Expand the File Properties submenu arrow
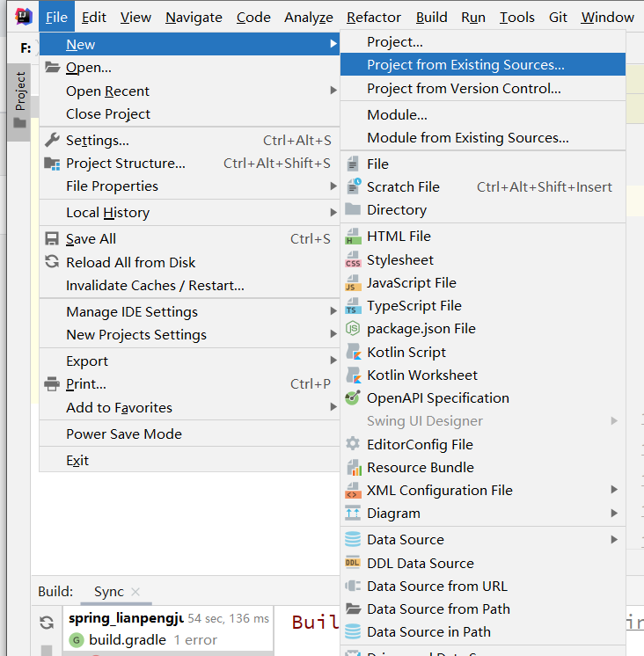The width and height of the screenshot is (644, 656). point(333,186)
